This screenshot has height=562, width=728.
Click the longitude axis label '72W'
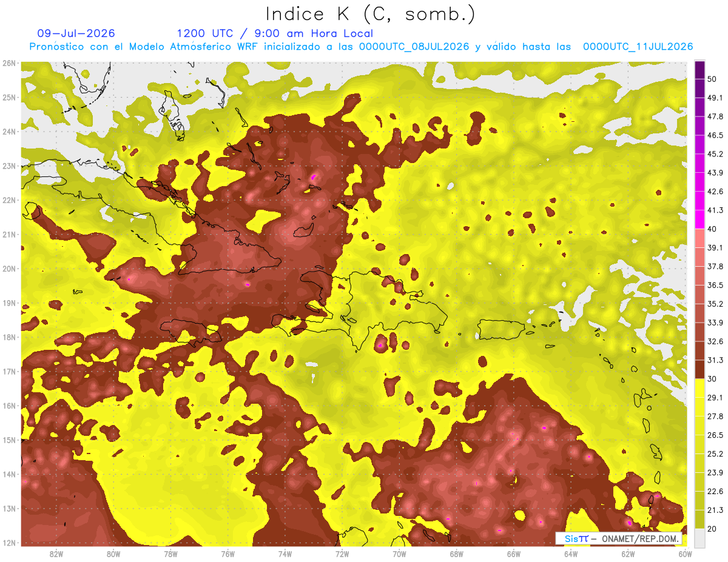click(x=342, y=554)
